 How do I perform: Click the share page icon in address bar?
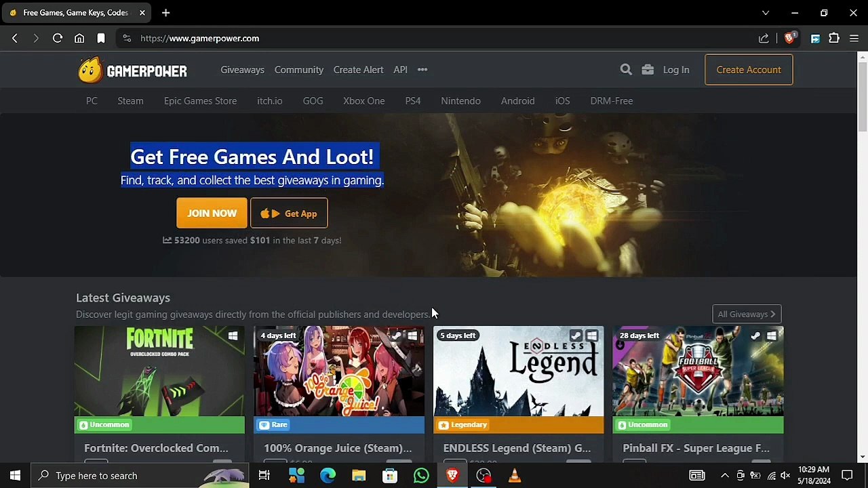[x=764, y=39]
